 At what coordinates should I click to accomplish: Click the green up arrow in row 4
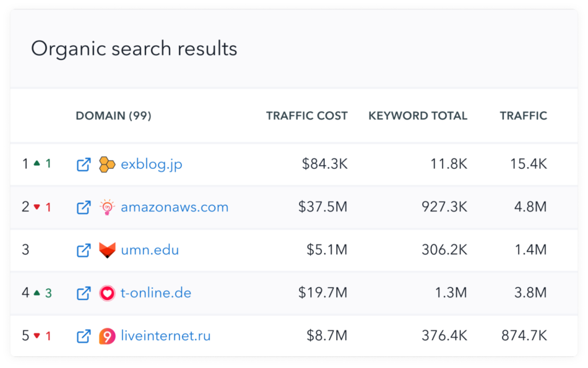tap(37, 293)
